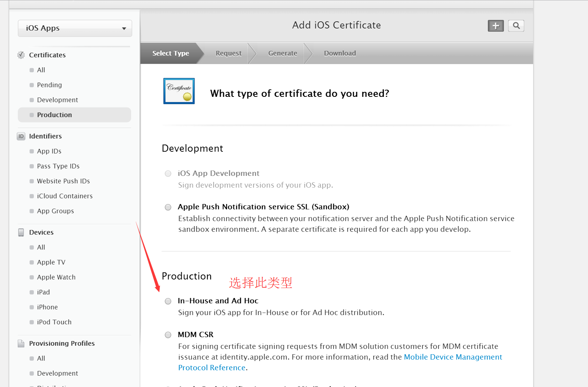The height and width of the screenshot is (387, 588).
Task: Click the Development section heading in main panel
Action: 192,148
